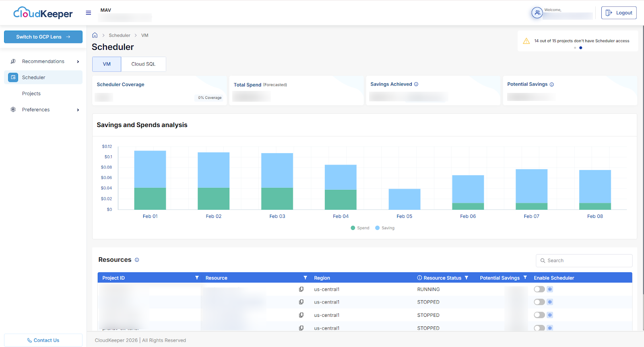Click the Potential Savings info icon
This screenshot has width=644, height=347.
[552, 84]
